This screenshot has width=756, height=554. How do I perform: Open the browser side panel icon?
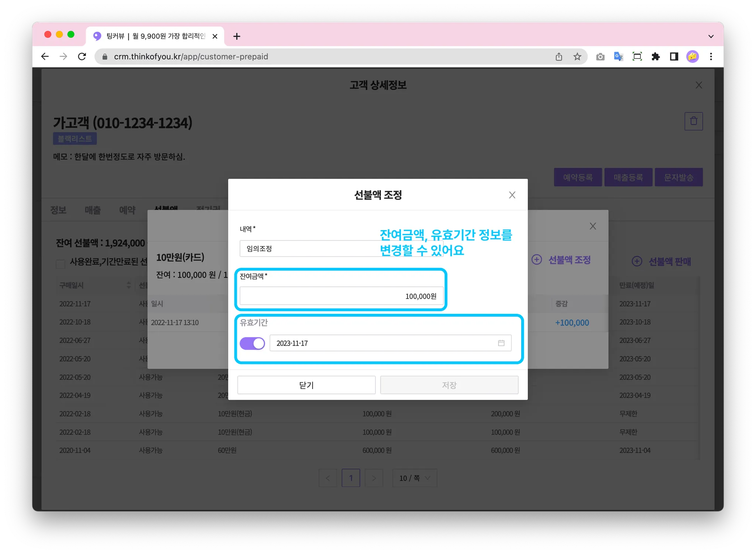(x=674, y=56)
